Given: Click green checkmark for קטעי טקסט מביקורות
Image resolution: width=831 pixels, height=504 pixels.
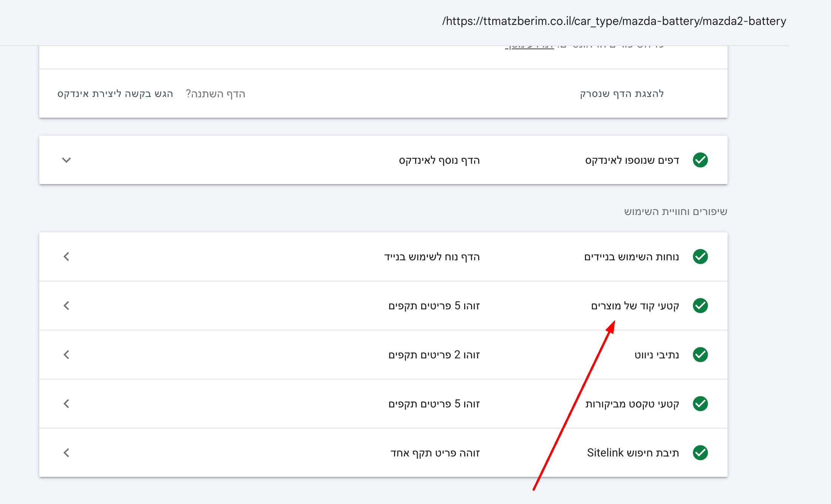Looking at the screenshot, I should click(x=700, y=404).
